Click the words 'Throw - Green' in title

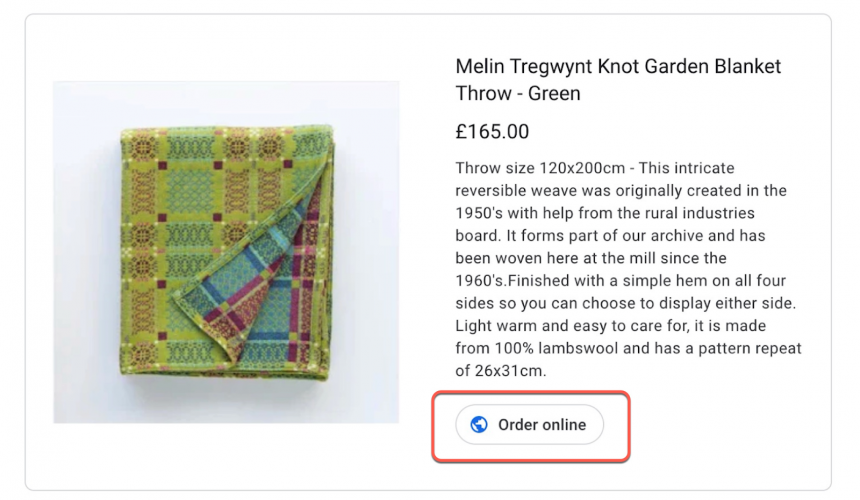[x=518, y=94]
